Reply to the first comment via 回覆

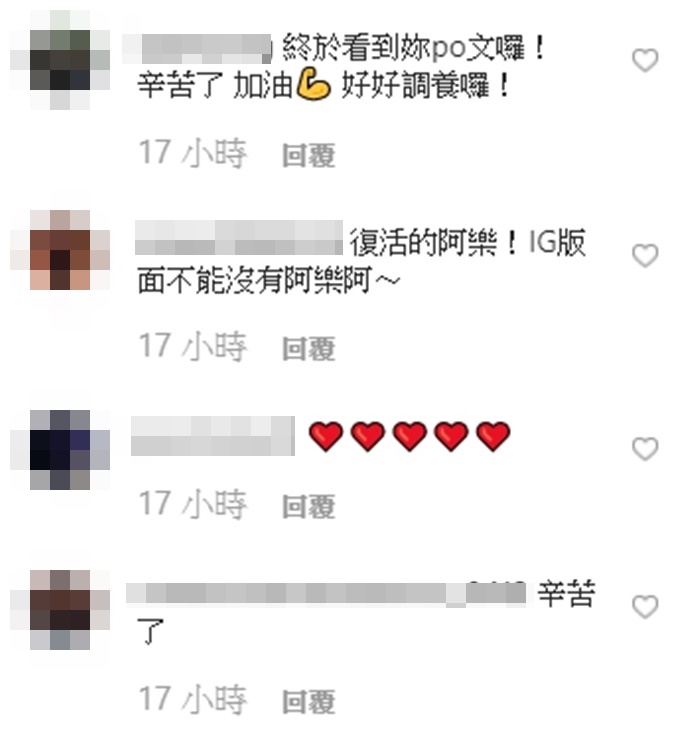click(309, 155)
